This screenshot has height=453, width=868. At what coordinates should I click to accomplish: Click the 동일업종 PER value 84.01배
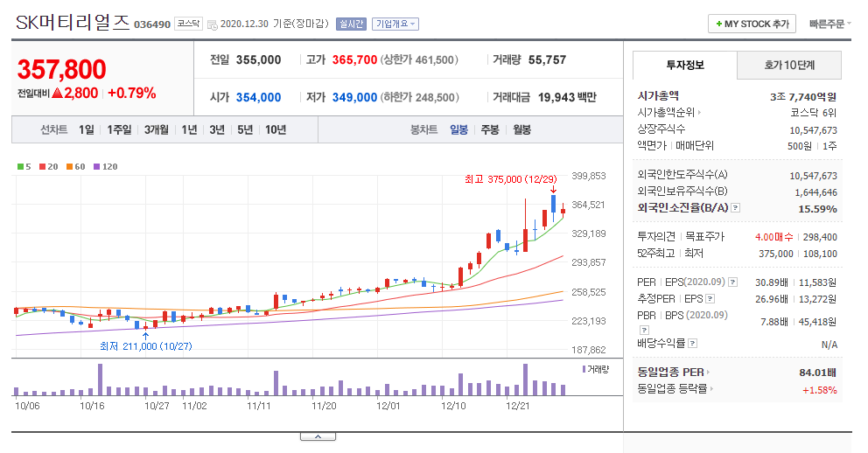pos(817,373)
